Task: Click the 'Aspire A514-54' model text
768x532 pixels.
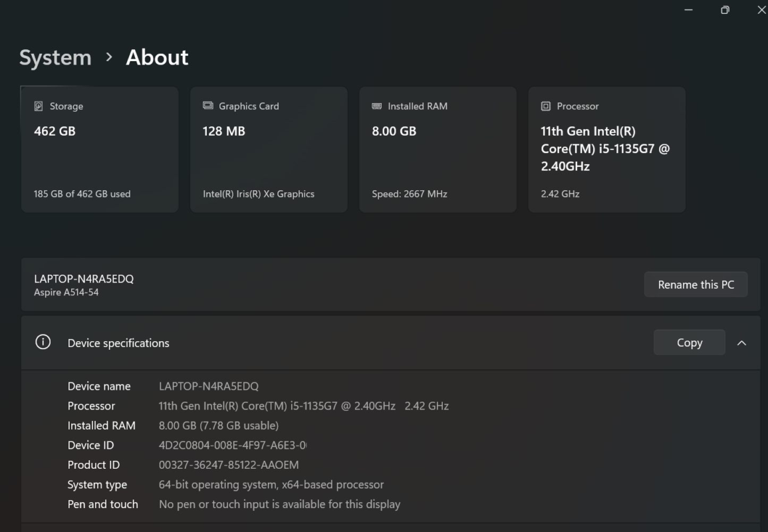Action: click(x=66, y=293)
